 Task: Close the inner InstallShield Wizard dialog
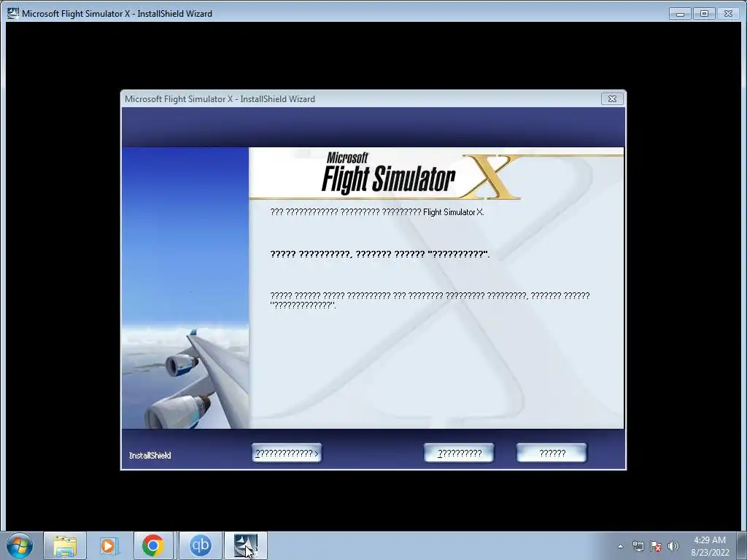pos(612,98)
